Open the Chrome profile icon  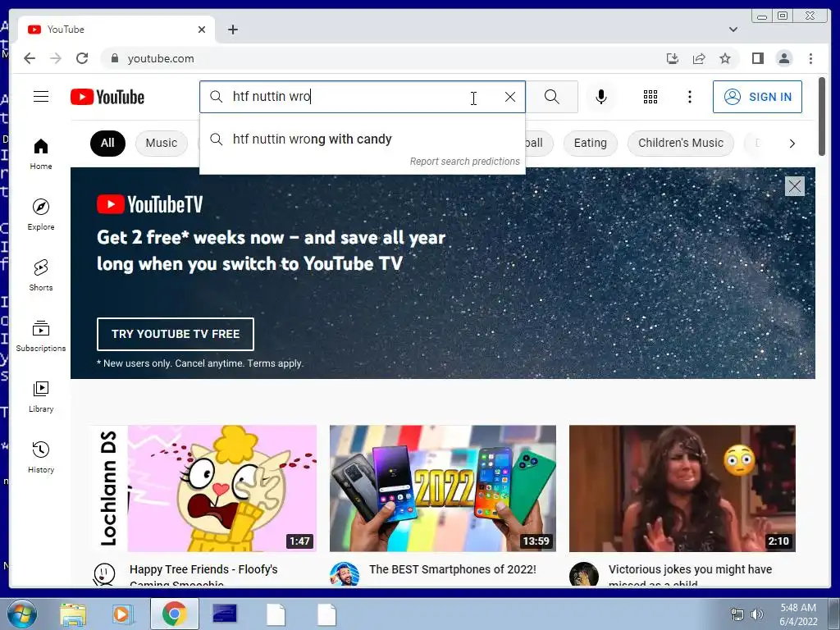(x=783, y=58)
